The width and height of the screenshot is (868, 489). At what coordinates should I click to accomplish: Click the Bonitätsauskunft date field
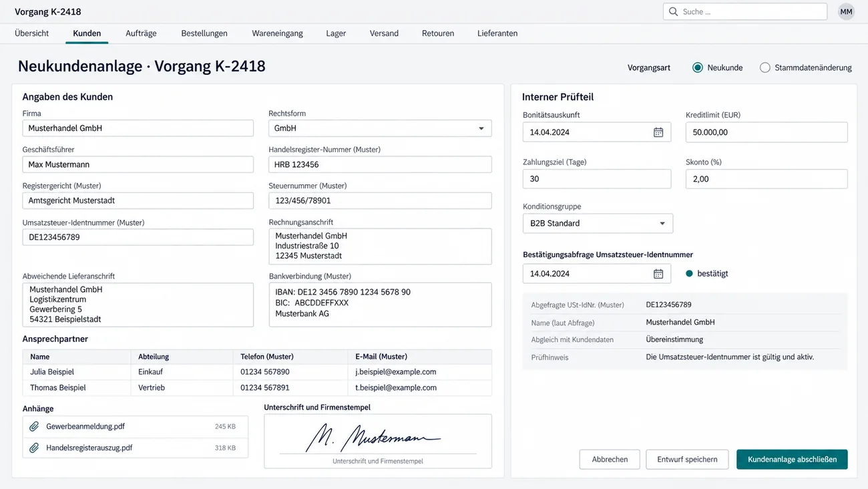pos(597,132)
